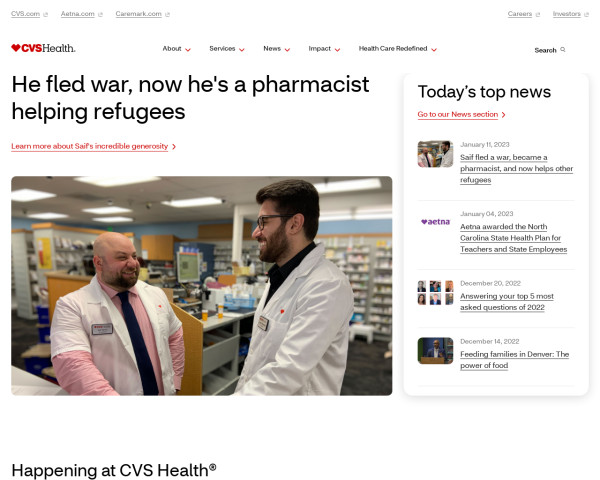Expand the About dropdown menu

[176, 49]
